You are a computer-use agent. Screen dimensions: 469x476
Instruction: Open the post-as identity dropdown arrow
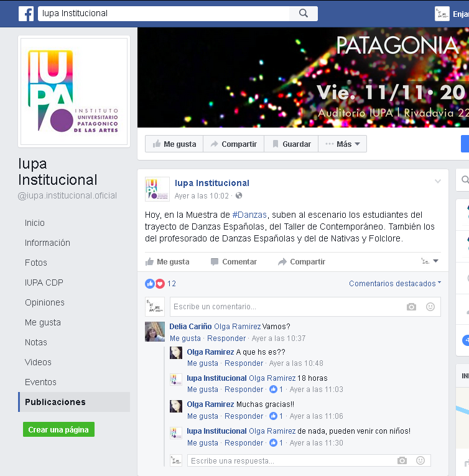(435, 261)
